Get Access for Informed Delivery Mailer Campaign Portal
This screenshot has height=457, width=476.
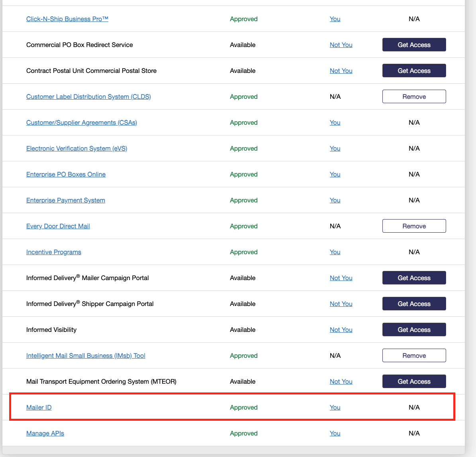(x=414, y=278)
